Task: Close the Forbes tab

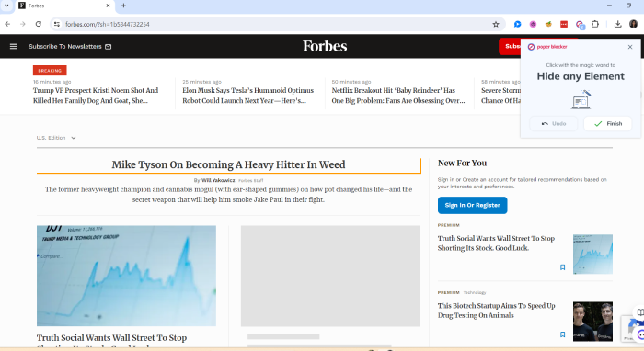Action: pos(108,6)
